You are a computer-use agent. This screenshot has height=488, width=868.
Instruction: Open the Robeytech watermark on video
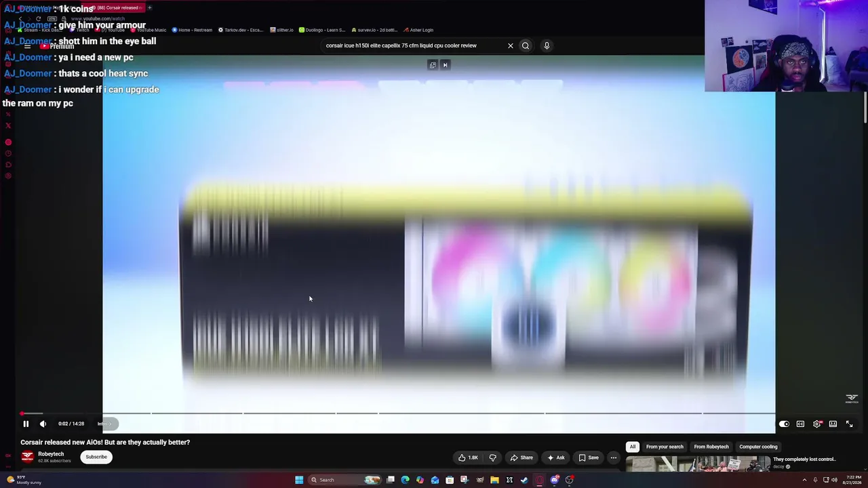tap(852, 399)
